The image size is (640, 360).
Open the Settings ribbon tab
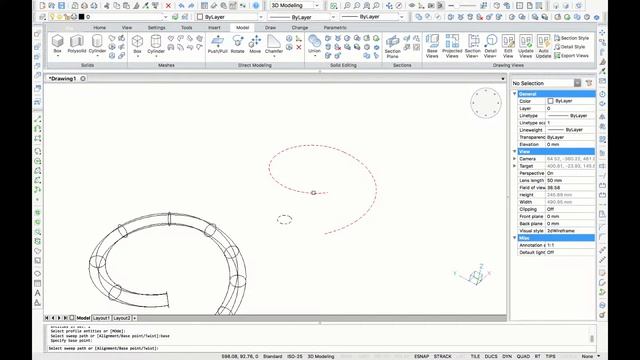pyautogui.click(x=157, y=28)
